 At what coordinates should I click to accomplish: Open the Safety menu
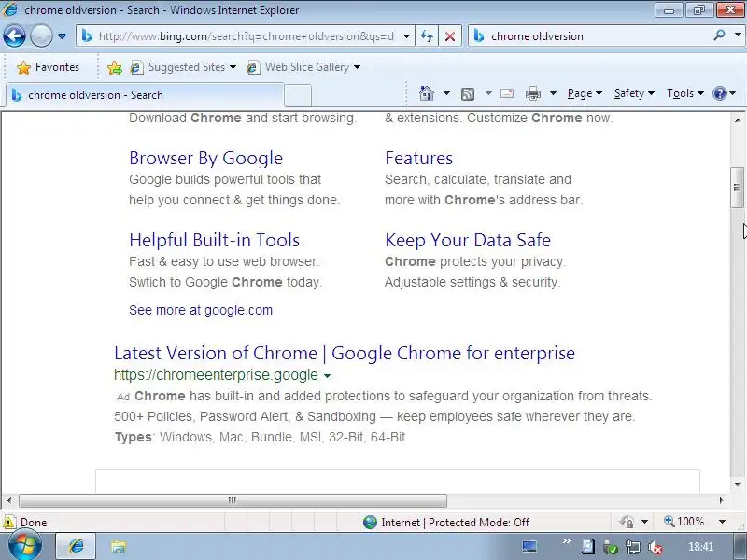[x=634, y=93]
